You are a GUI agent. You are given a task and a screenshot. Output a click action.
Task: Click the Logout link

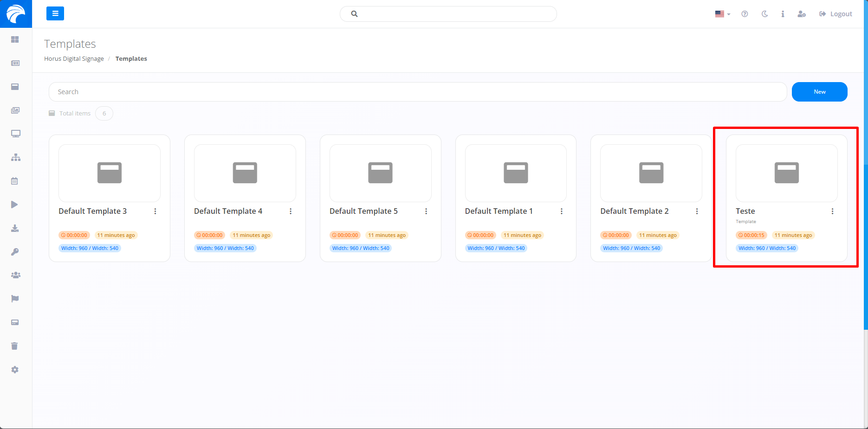[836, 14]
